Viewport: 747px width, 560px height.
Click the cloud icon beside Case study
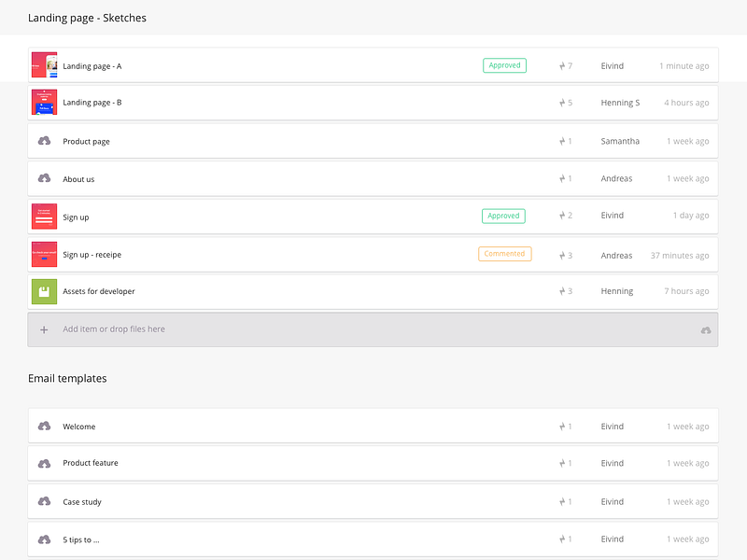44,501
